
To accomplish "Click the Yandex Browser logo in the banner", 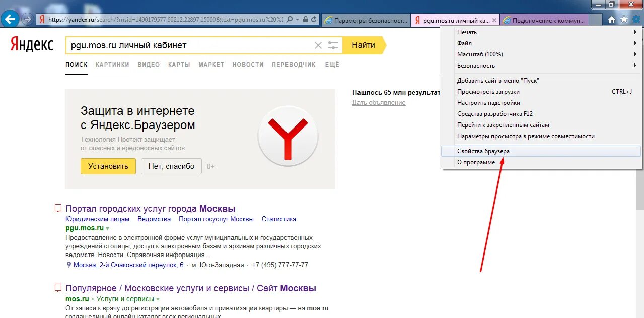I will [288, 137].
